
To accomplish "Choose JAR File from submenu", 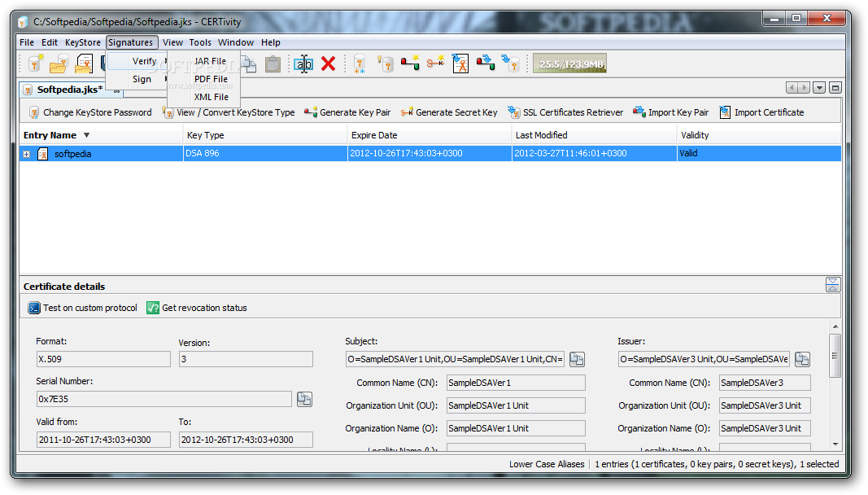I will click(x=210, y=61).
